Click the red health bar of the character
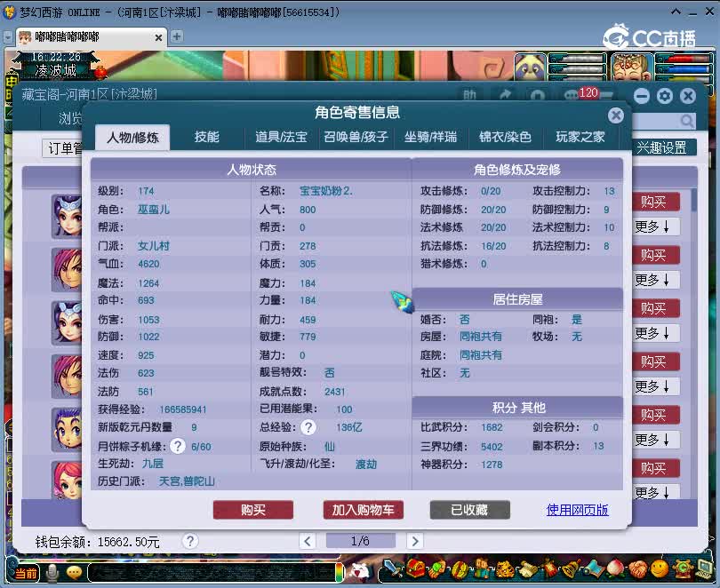Viewport: 720px width, 588px height. pyautogui.click(x=686, y=59)
